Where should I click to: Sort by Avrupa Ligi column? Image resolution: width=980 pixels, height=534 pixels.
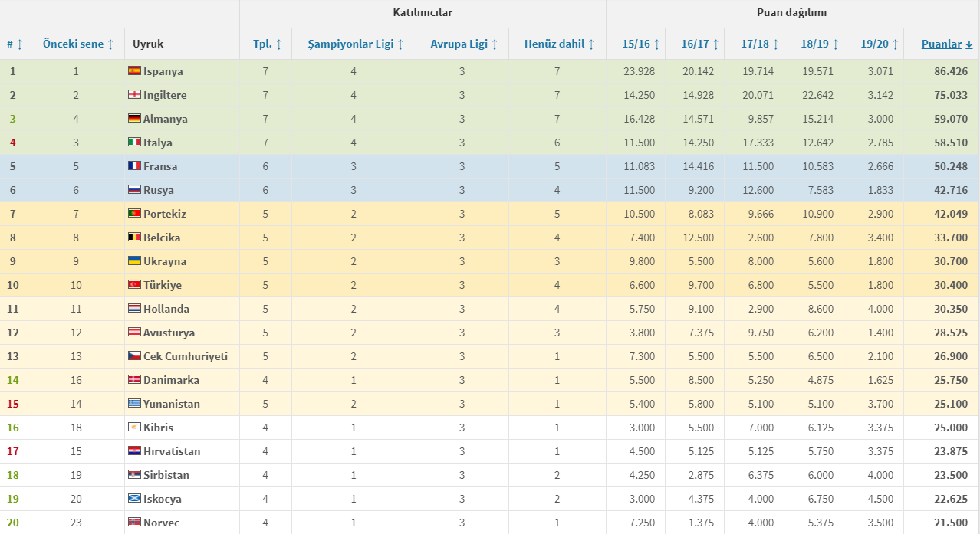tap(464, 44)
